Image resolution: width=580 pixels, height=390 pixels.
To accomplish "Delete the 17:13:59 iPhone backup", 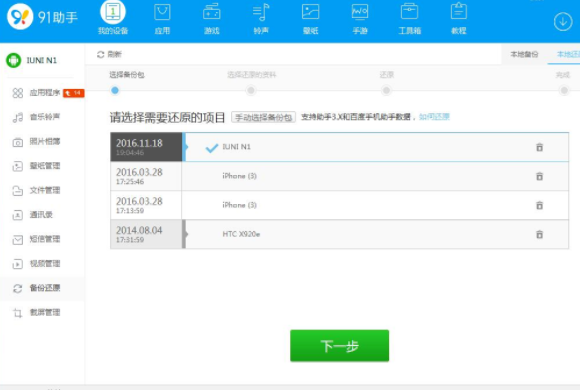I will 539,205.
